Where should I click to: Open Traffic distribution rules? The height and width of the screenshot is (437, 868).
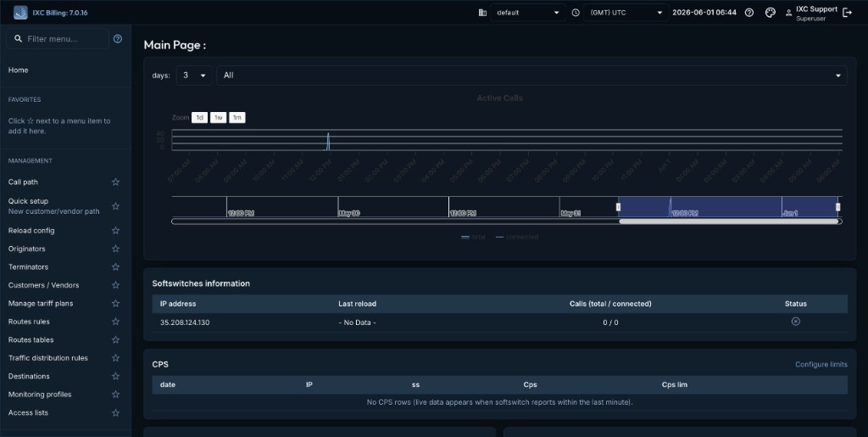[48, 358]
